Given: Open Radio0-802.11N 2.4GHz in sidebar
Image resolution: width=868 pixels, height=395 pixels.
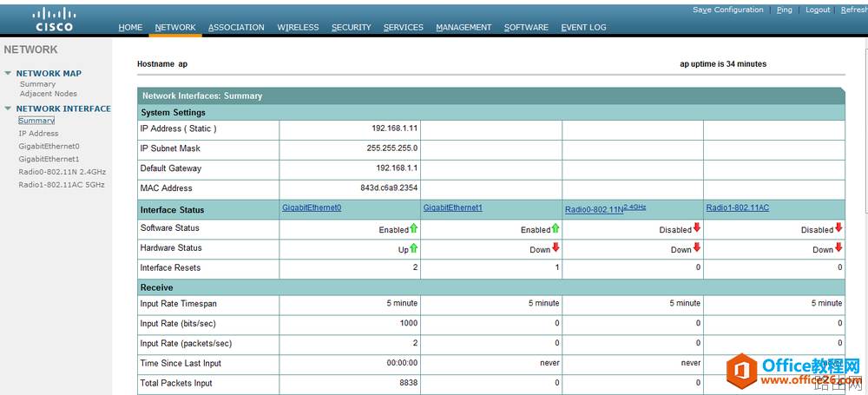Looking at the screenshot, I should click(x=62, y=172).
